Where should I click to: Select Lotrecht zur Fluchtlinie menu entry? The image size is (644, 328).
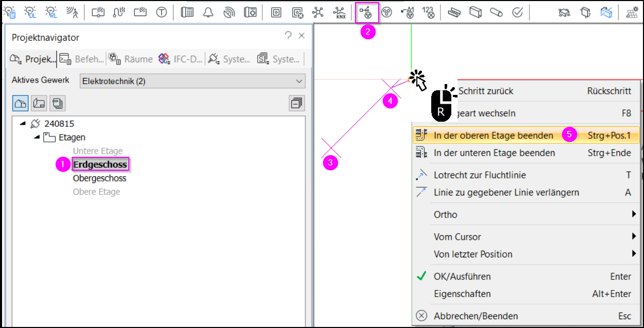[526, 175]
